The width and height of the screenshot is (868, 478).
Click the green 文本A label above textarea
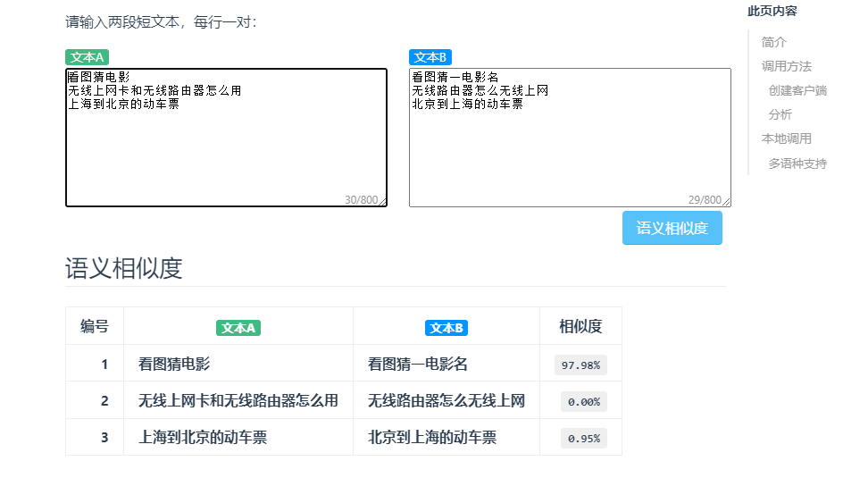pos(87,57)
